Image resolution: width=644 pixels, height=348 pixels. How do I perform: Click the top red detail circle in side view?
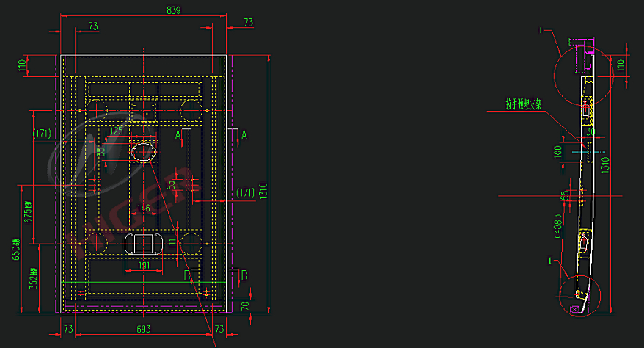pyautogui.click(x=582, y=76)
